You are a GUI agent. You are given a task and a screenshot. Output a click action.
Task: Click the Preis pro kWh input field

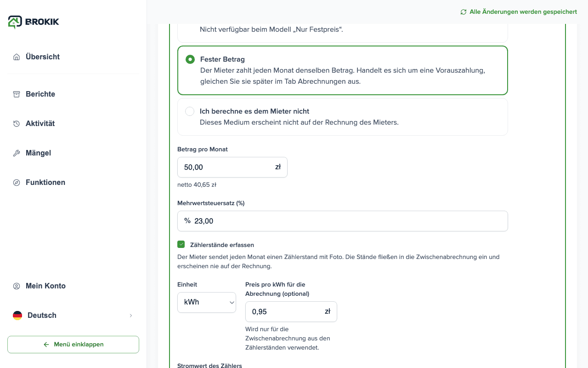291,311
